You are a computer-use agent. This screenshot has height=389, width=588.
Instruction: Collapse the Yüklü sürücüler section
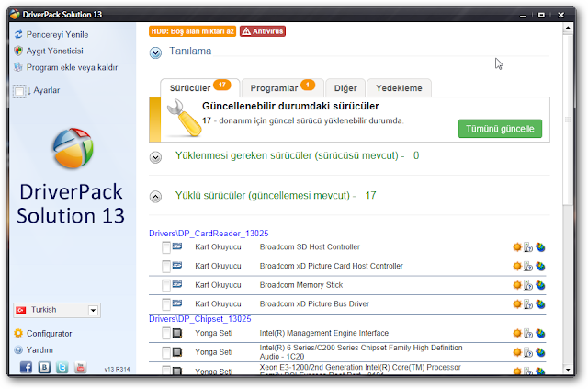[155, 197]
